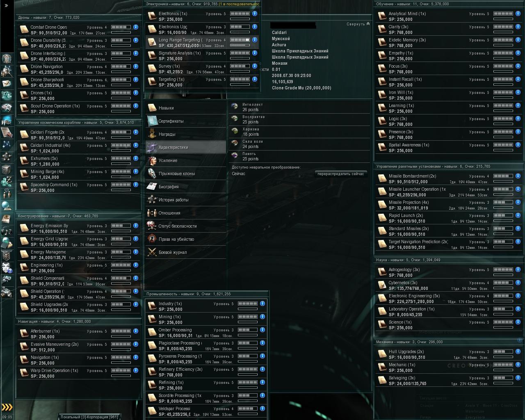Open the mail envelope icon
The image size is (525, 420).
coord(7,83)
